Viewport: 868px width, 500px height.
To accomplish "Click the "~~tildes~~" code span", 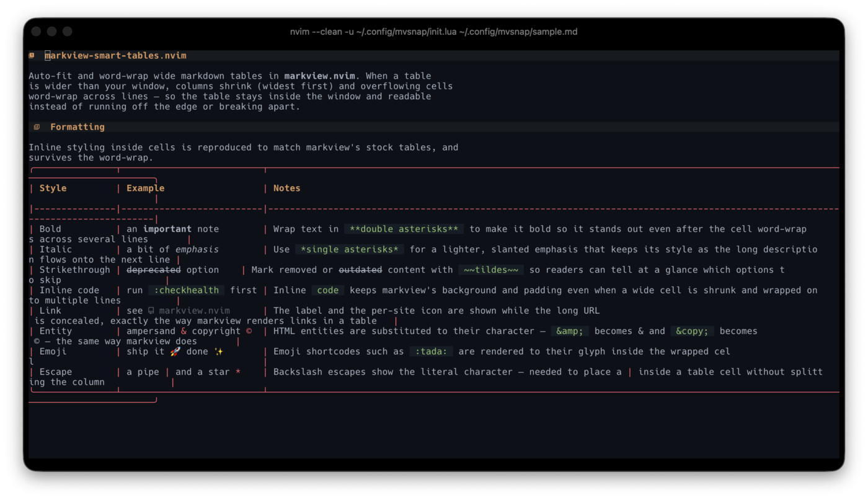I will click(x=491, y=270).
